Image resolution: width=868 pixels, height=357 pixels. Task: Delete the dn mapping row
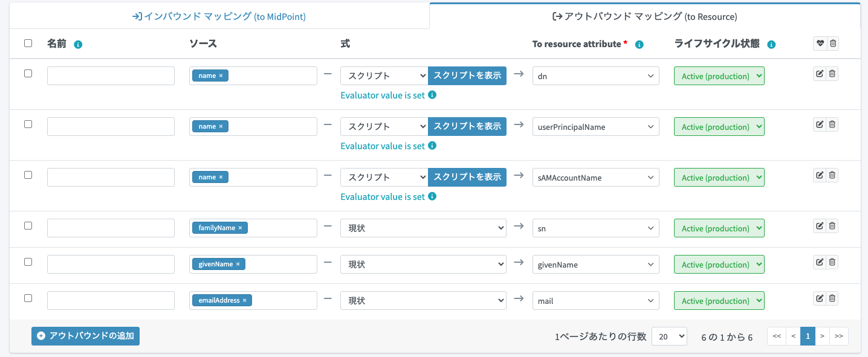tap(832, 73)
